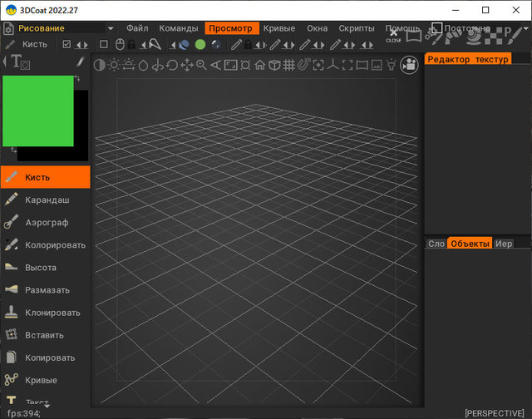The width and height of the screenshot is (532, 419).
Task: Click the home reset view icon
Action: pyautogui.click(x=259, y=65)
